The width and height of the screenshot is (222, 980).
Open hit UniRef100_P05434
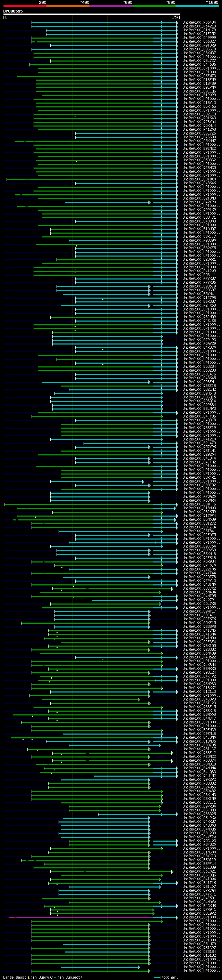pos(199,23)
